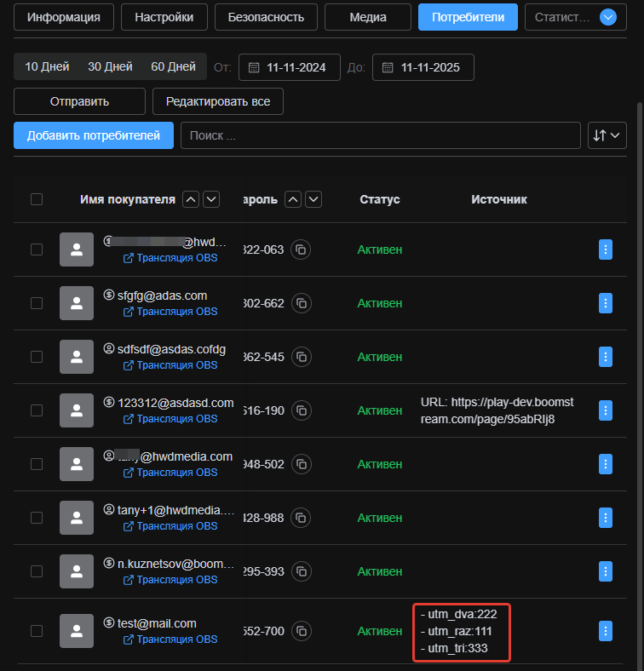Open Трансляция OBS link for sdfsdf@asdas.cofdg
Screen dimensions: 644x671
[170, 365]
